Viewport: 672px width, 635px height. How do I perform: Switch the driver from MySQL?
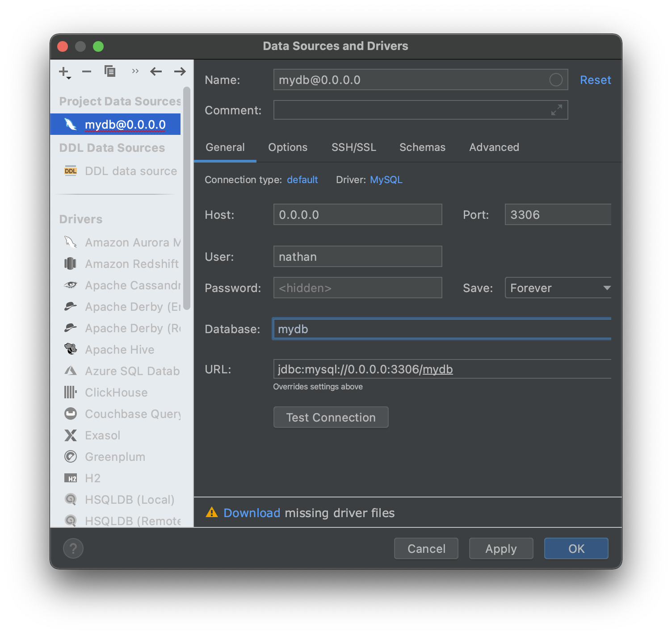click(386, 180)
